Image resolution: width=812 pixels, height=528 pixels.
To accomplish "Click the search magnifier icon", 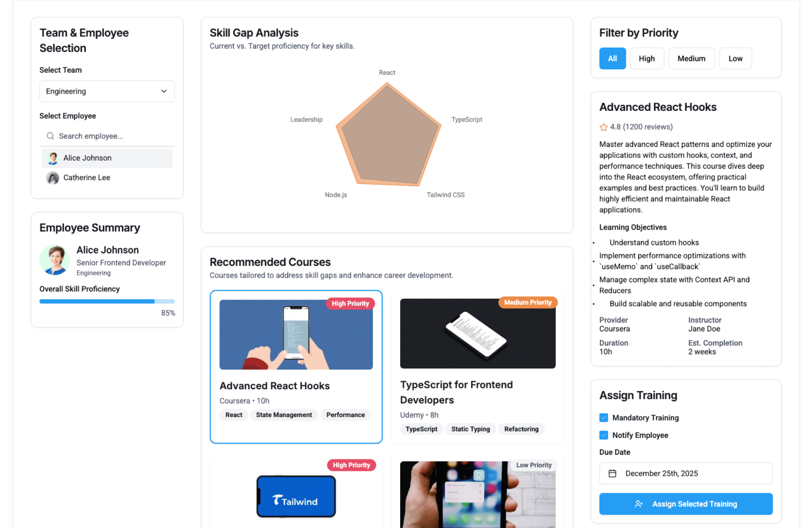I will [x=50, y=136].
